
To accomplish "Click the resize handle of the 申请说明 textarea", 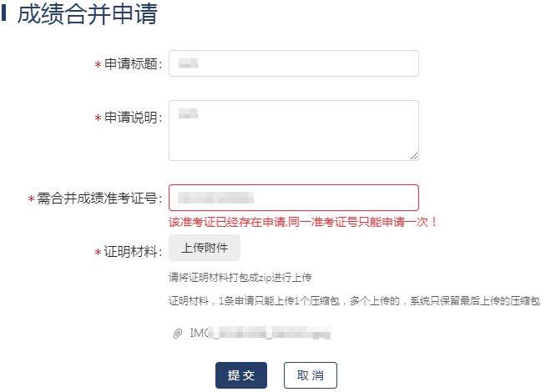I will click(x=413, y=154).
